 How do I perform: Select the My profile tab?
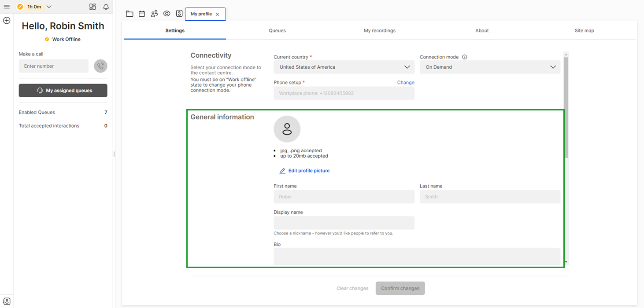pos(205,14)
